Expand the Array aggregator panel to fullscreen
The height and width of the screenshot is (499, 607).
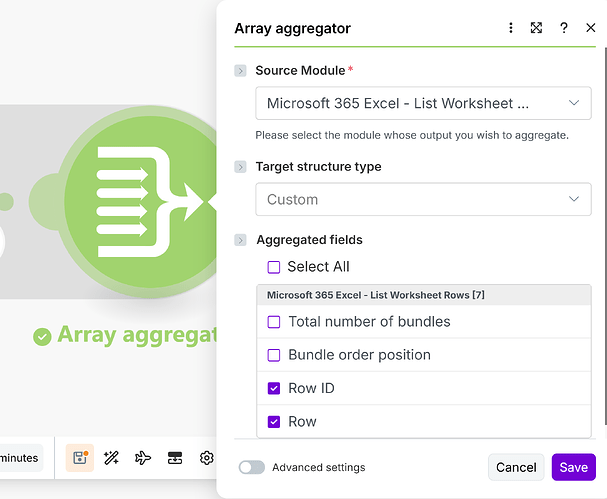pos(536,28)
